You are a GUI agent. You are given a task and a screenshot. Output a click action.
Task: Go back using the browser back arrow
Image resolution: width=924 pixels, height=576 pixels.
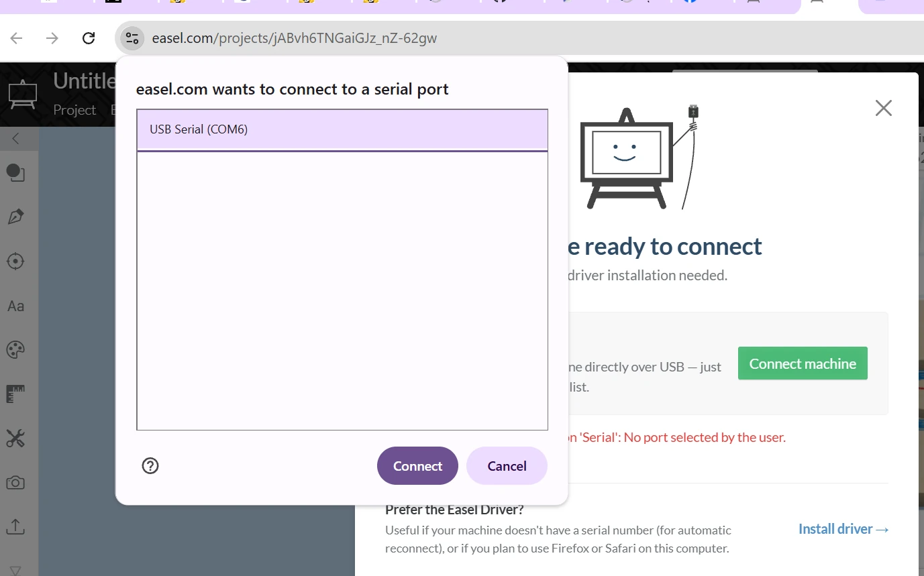[x=17, y=38]
